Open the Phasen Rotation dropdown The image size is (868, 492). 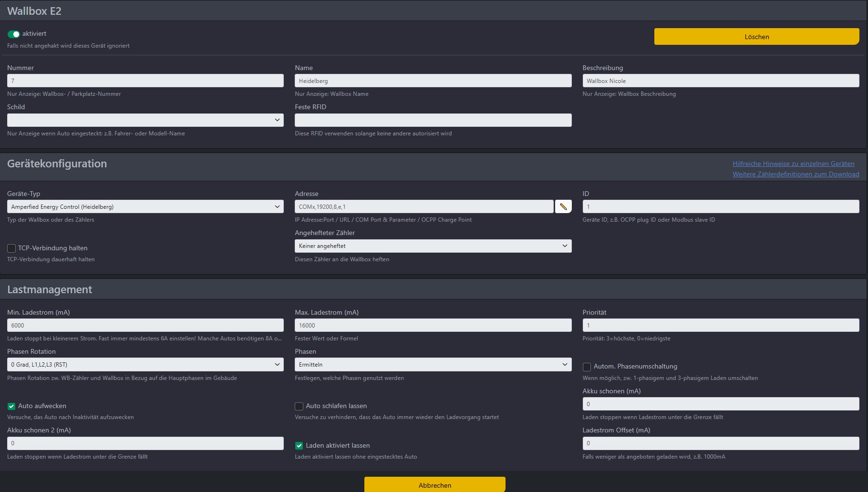point(145,365)
